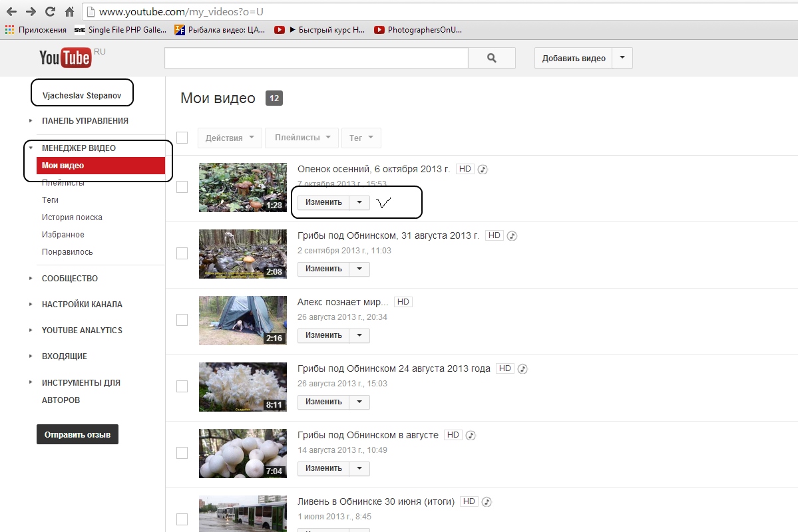This screenshot has width=798, height=532.
Task: Expand the YouTube Analytics sidebar section
Action: pos(82,331)
